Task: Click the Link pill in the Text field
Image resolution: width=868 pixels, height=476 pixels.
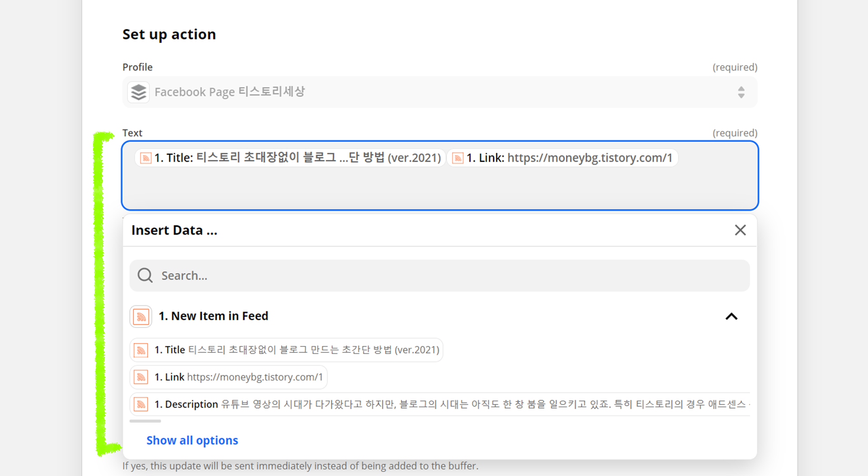Action: [x=562, y=158]
